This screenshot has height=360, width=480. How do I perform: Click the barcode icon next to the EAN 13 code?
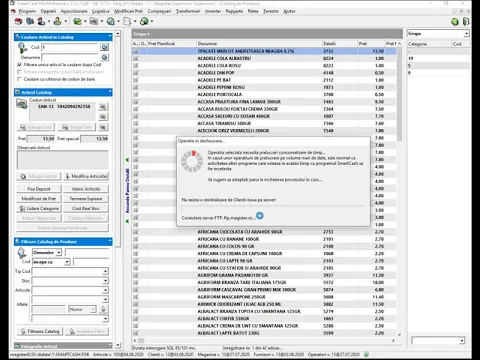(103, 107)
